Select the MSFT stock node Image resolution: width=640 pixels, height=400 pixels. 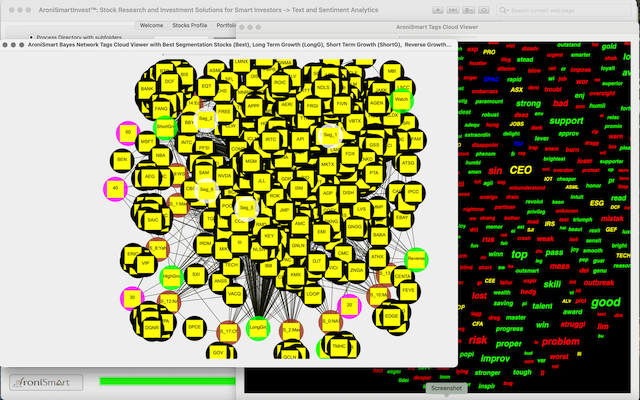click(x=147, y=142)
